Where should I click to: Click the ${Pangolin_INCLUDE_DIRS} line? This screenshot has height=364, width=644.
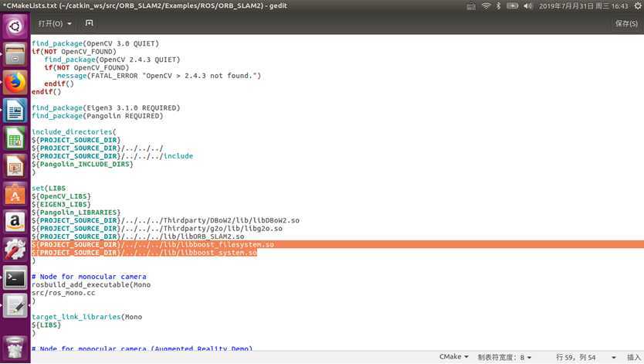point(83,165)
